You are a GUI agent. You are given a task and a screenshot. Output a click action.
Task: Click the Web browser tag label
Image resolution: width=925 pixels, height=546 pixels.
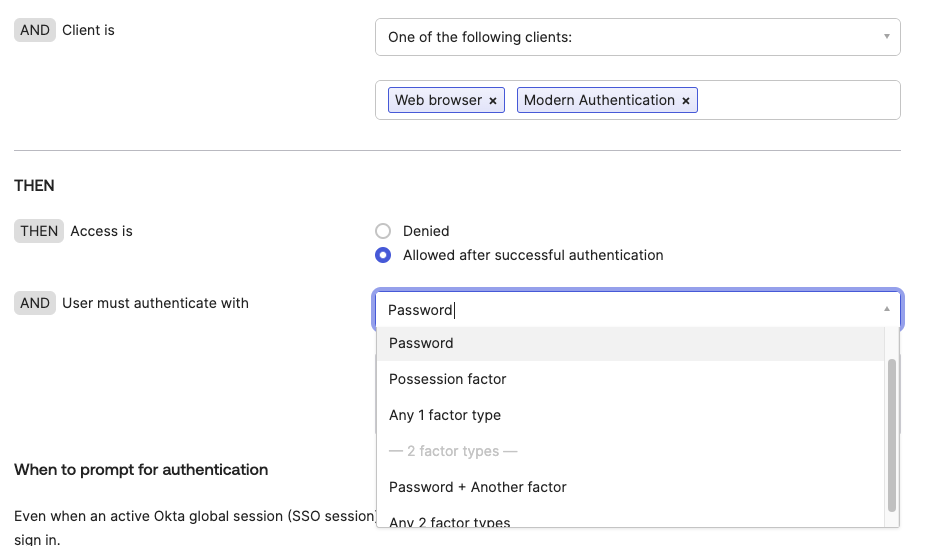coord(438,100)
